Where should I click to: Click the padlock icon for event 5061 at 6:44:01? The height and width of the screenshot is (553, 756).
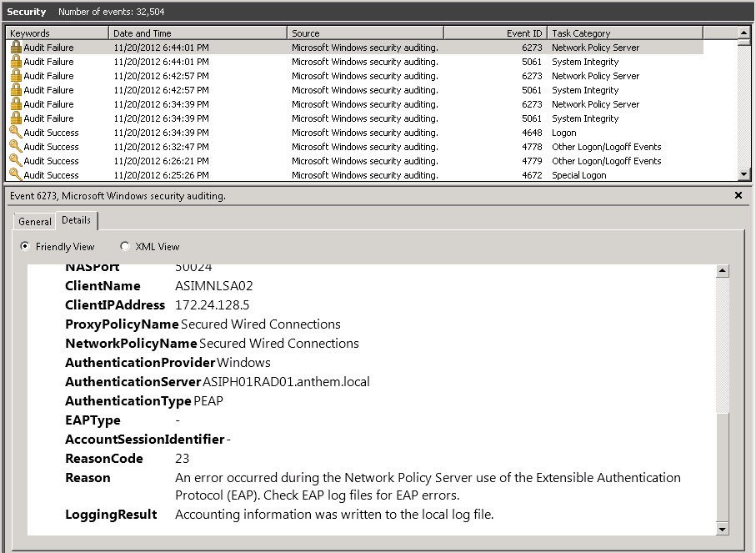pyautogui.click(x=16, y=61)
